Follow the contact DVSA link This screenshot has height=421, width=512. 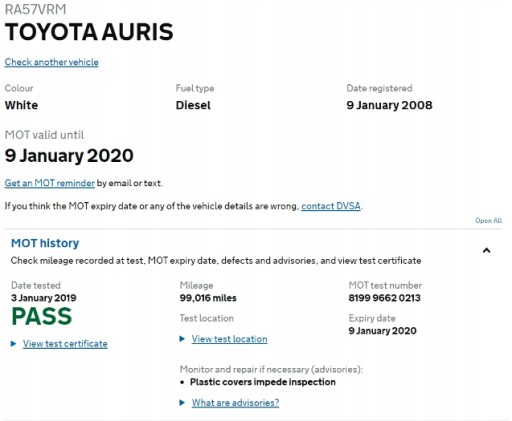[x=331, y=206]
